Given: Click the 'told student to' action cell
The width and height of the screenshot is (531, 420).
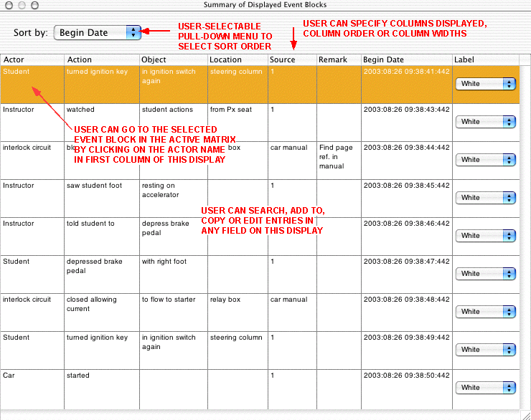Looking at the screenshot, I should [102, 236].
